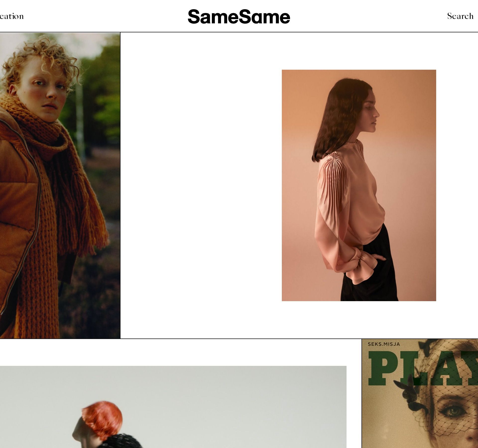Image resolution: width=478 pixels, height=448 pixels.
Task: Open the red-haired model photo
Action: (x=173, y=407)
